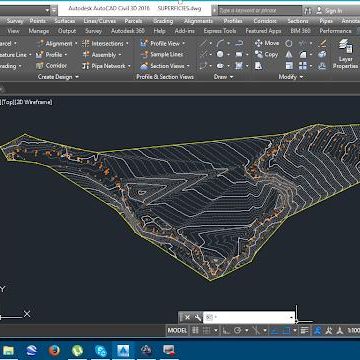Screen dimensions: 360x360
Task: Click the command line customize wrench
Action: pos(198,317)
